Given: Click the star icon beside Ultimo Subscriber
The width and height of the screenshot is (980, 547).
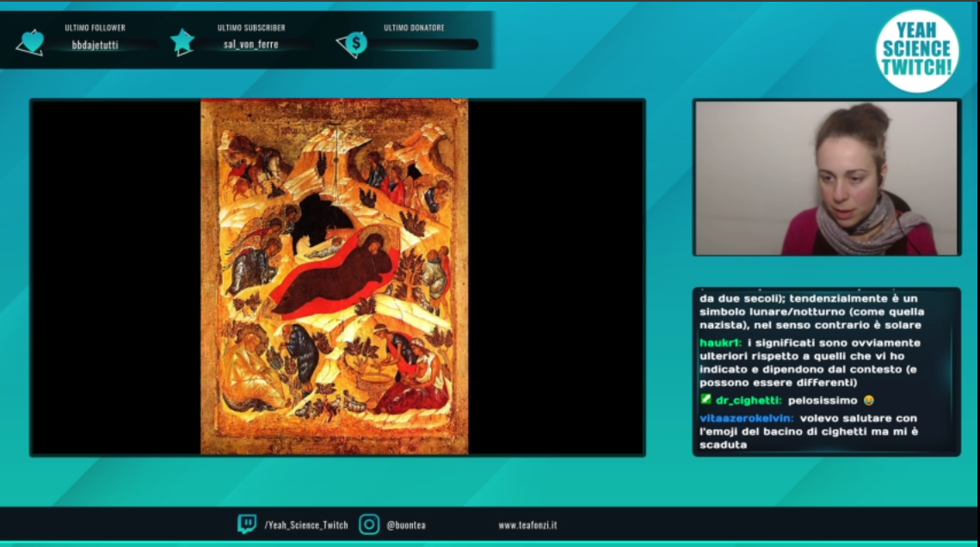Looking at the screenshot, I should click(x=182, y=42).
